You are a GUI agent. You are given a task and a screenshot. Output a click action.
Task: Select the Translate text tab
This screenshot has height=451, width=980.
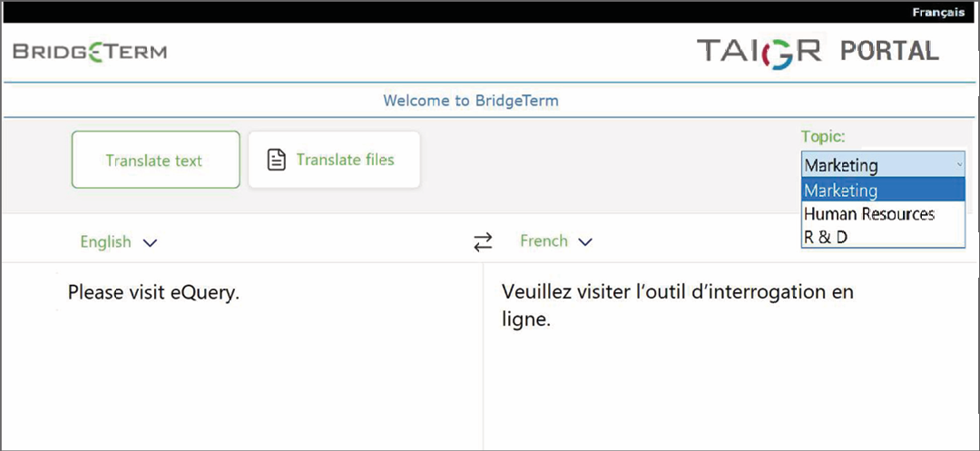(x=155, y=161)
